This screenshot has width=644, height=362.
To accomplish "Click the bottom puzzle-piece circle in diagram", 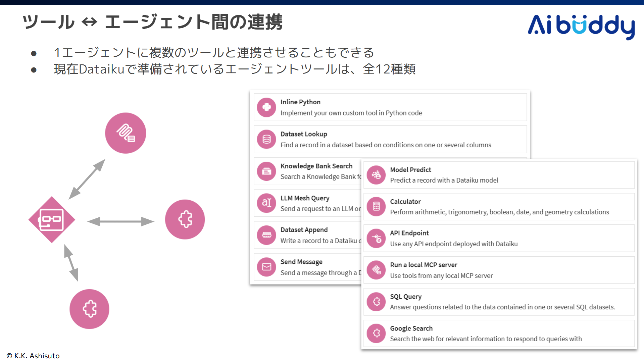I will (x=89, y=309).
